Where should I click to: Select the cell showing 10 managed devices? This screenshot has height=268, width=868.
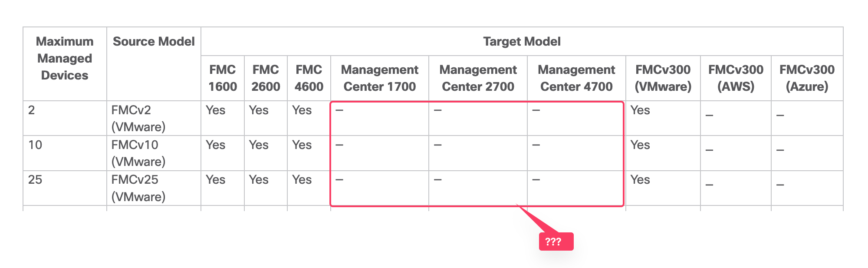(35, 145)
